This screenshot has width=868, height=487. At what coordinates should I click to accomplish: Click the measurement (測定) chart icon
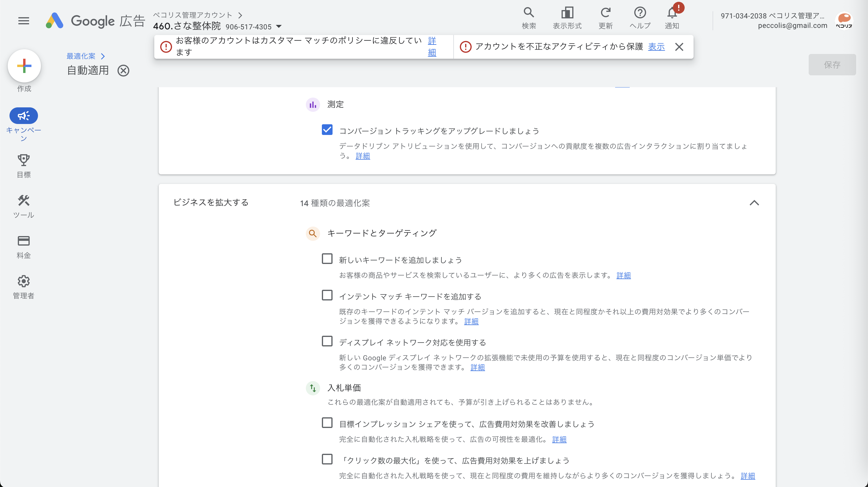[x=313, y=105]
